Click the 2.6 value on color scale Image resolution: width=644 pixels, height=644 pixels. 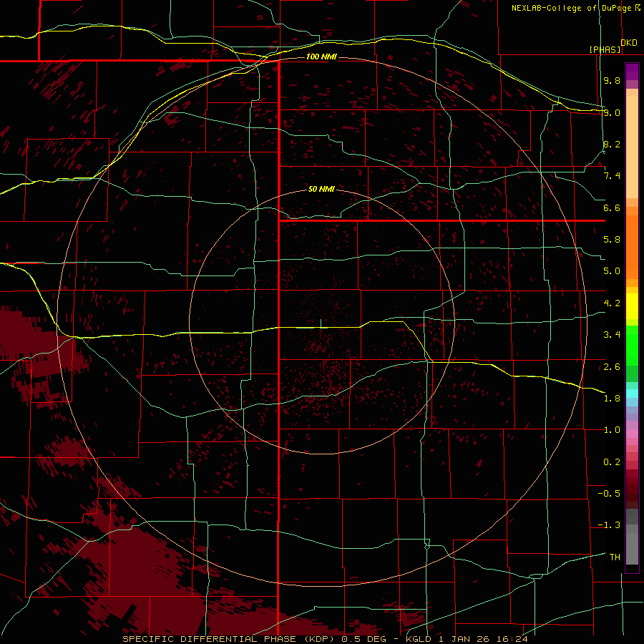(612, 366)
